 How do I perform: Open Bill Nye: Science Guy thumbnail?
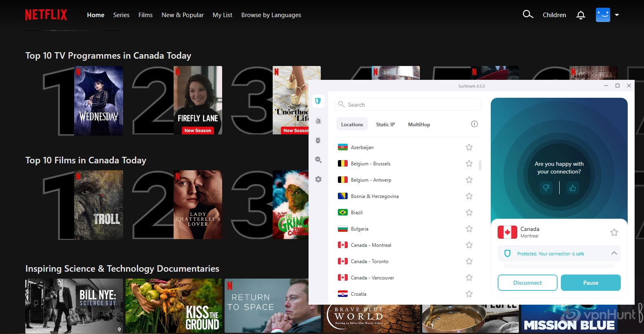pos(74,306)
